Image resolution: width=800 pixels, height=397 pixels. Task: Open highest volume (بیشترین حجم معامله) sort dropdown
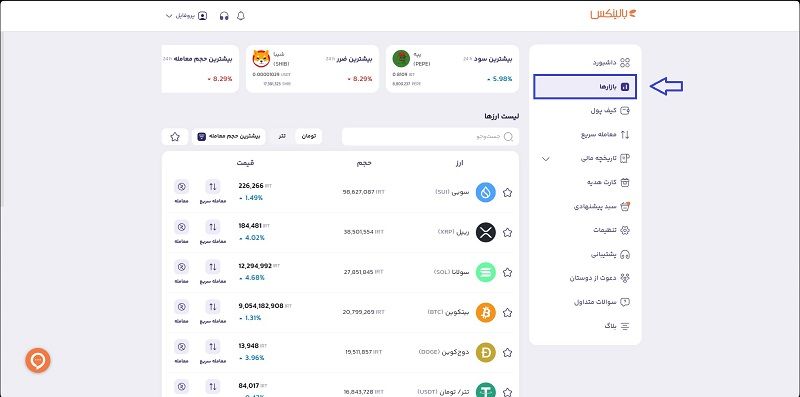point(229,137)
